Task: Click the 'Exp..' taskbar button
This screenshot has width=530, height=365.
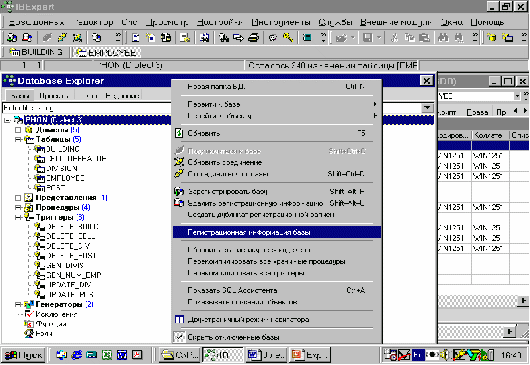Action: pyautogui.click(x=310, y=355)
